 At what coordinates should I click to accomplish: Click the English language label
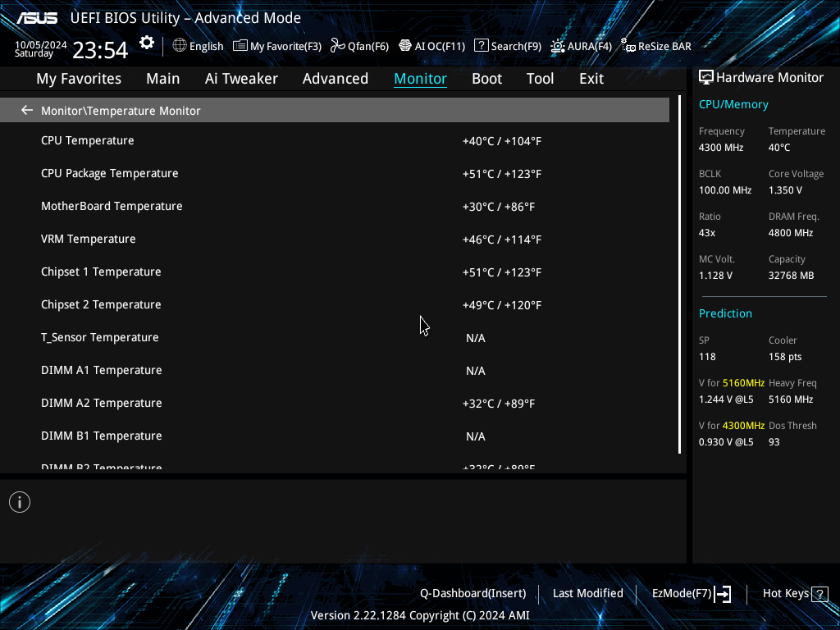[206, 46]
